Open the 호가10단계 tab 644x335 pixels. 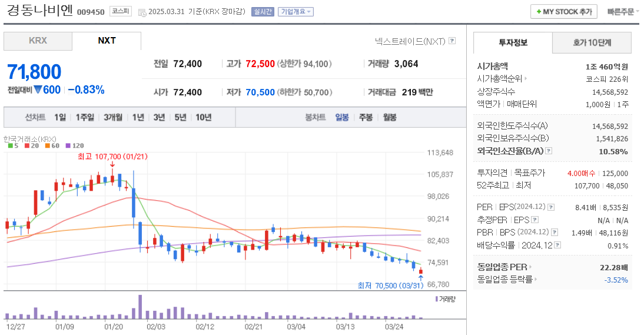(x=592, y=43)
